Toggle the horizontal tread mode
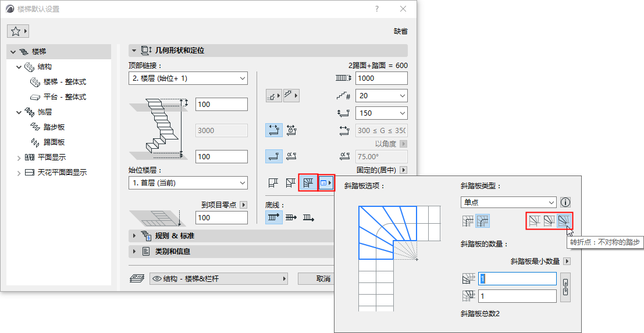The image size is (644, 333). coord(273,156)
